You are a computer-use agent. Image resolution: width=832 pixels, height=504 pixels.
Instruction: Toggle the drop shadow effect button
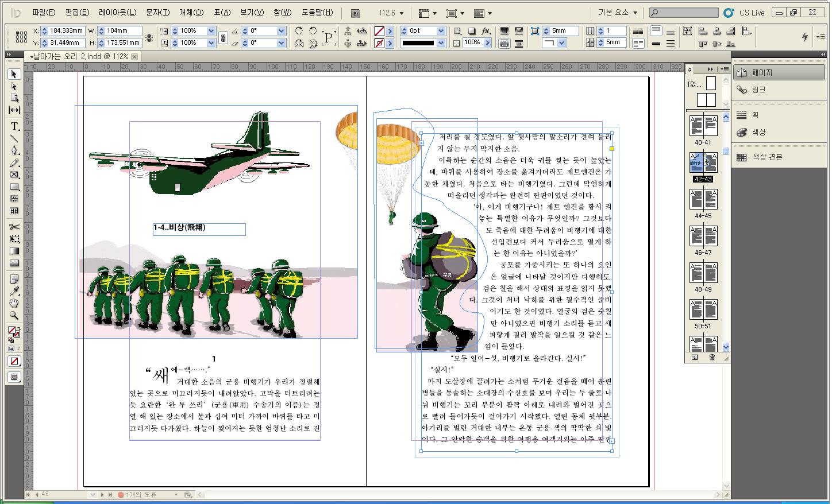(x=471, y=31)
